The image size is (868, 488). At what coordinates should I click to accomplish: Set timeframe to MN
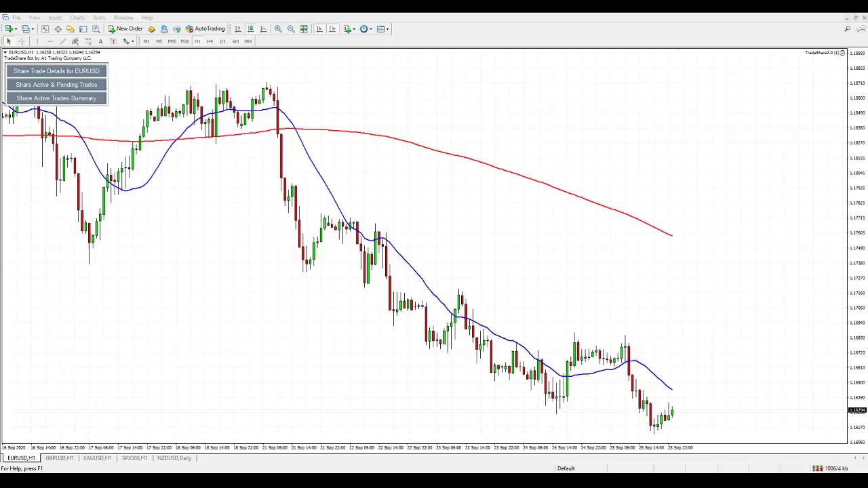248,41
